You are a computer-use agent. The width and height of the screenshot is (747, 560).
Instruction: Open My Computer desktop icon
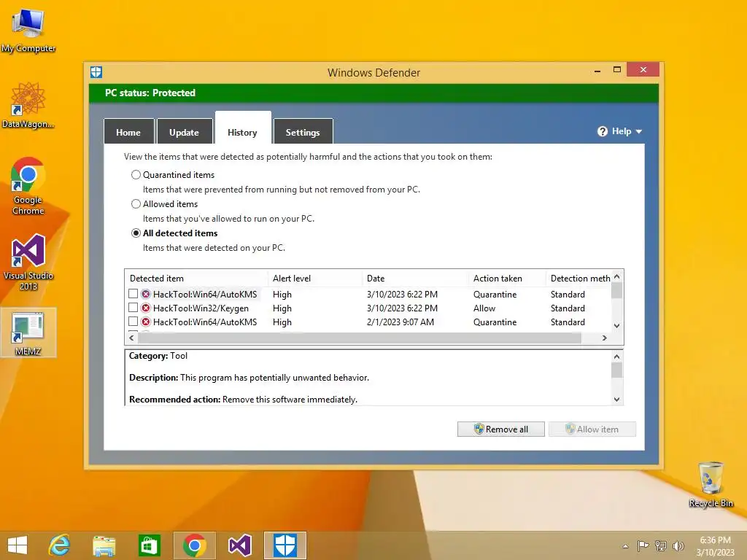tap(28, 31)
